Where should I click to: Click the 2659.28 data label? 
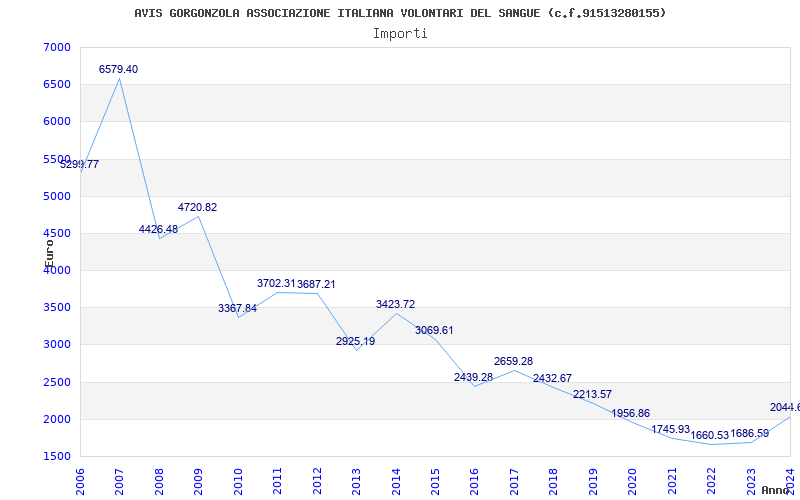pos(513,362)
